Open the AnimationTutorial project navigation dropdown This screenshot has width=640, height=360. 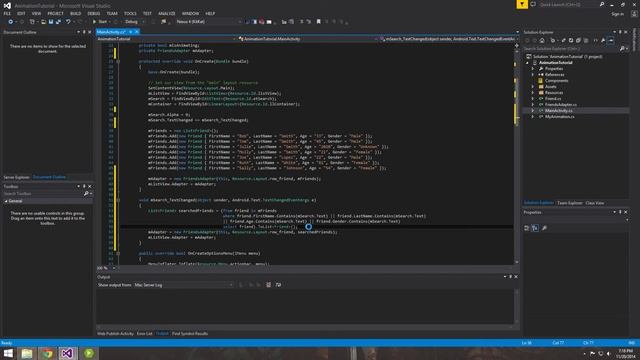167,39
